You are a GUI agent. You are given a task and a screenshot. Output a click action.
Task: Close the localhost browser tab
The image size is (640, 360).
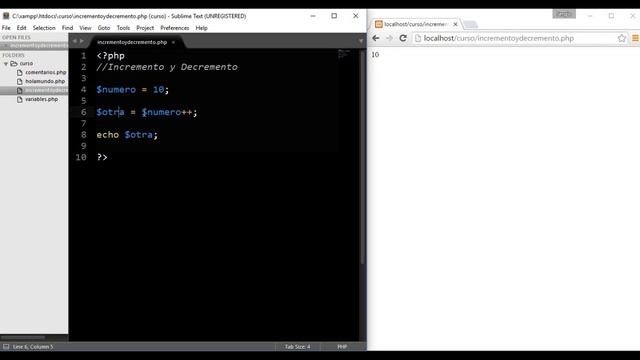coord(456,24)
